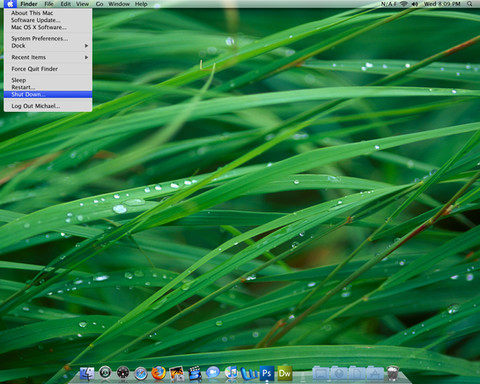Open the Dashboard icon in the Dock
480x384 pixels.
(x=123, y=373)
